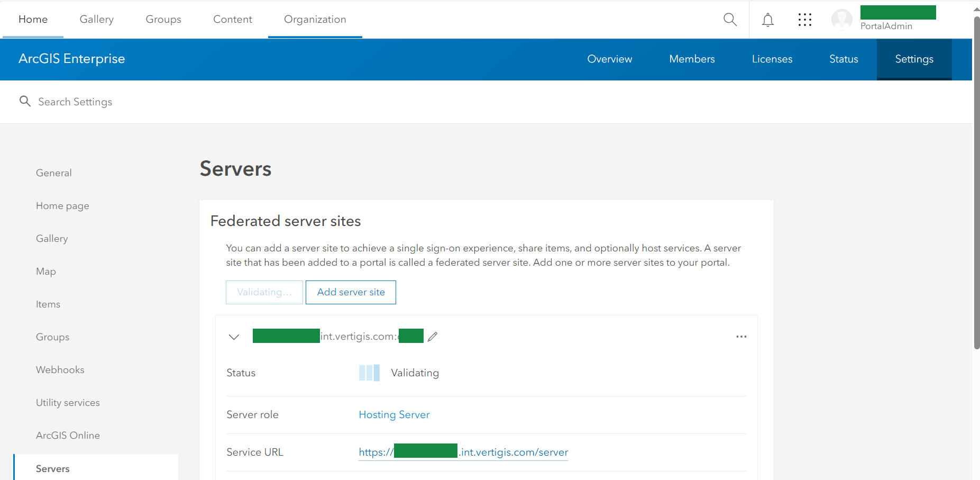Image resolution: width=980 pixels, height=480 pixels.
Task: Click the ArcGIS Enterprise title
Action: pos(71,59)
